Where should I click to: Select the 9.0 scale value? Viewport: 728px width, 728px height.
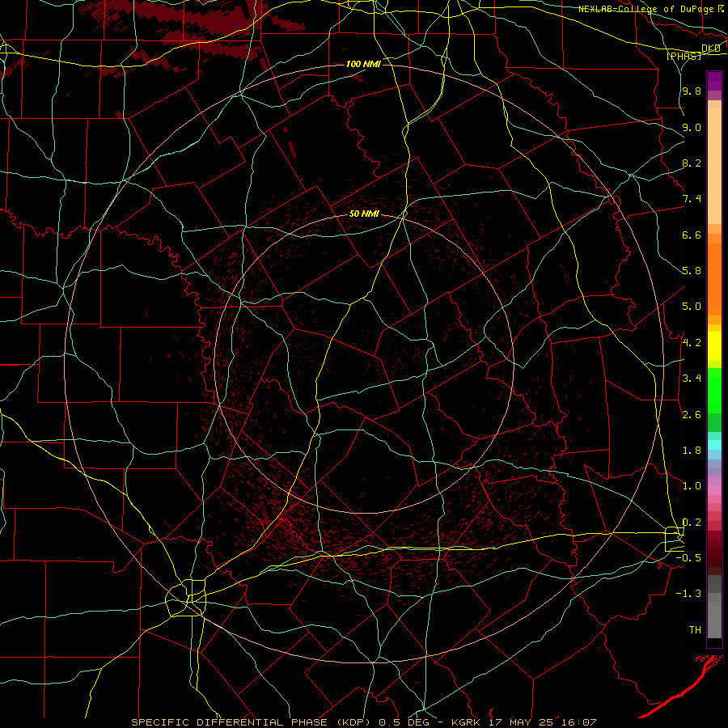pos(692,127)
